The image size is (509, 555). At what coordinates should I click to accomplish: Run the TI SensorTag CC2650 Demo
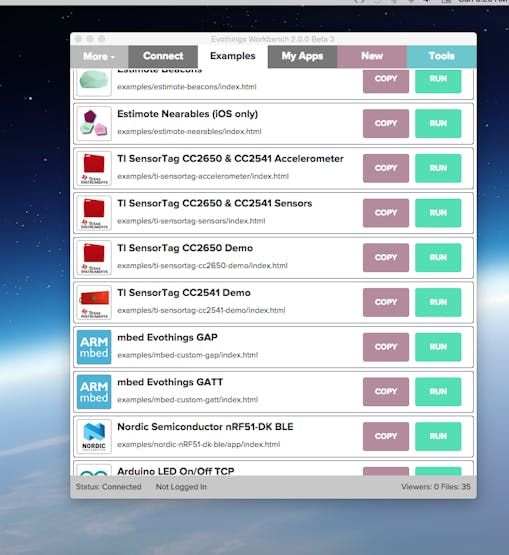(x=438, y=257)
